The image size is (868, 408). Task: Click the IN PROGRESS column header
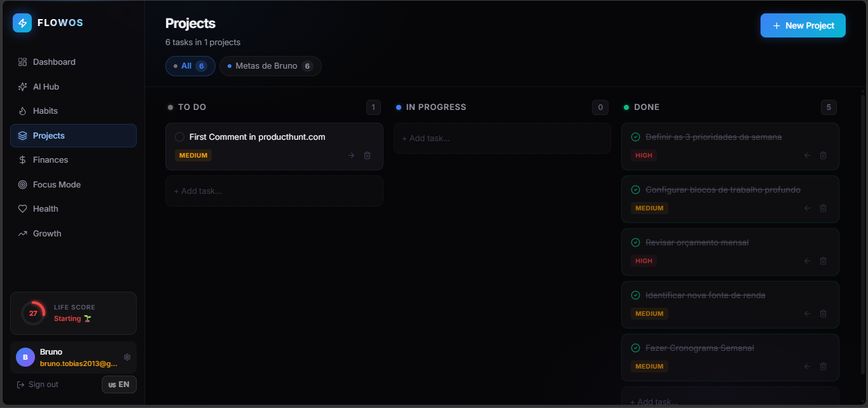436,107
